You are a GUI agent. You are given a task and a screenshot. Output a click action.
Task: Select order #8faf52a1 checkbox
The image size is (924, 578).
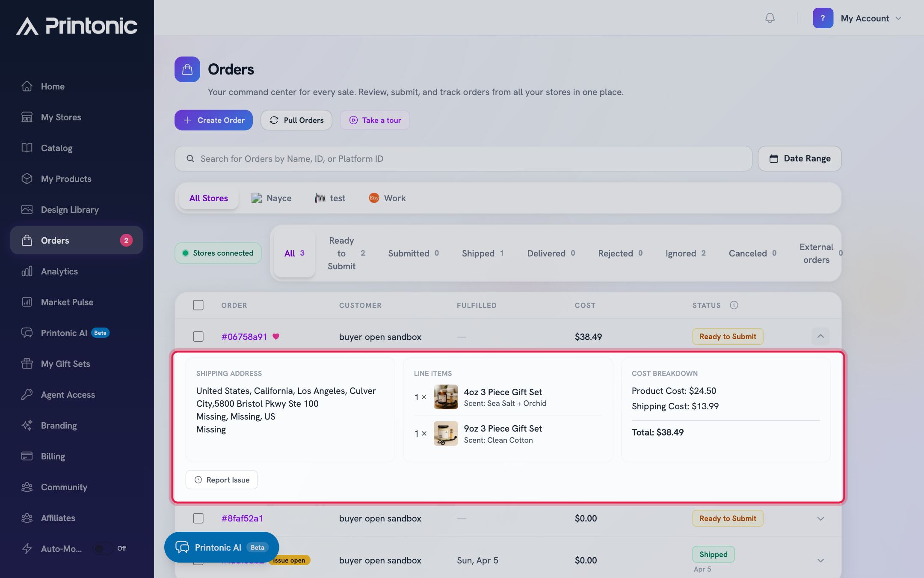198,518
